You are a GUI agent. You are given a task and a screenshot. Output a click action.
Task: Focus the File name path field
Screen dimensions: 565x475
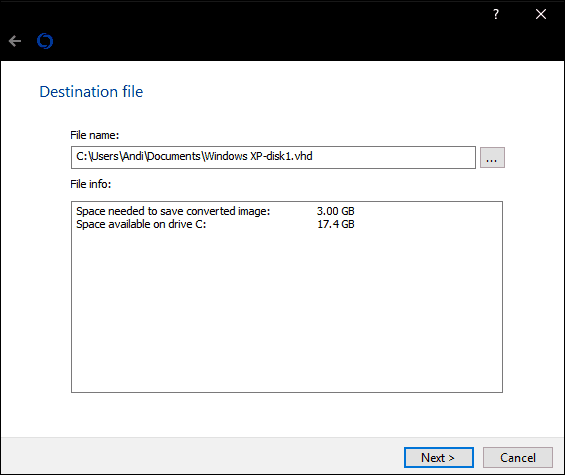coord(273,157)
